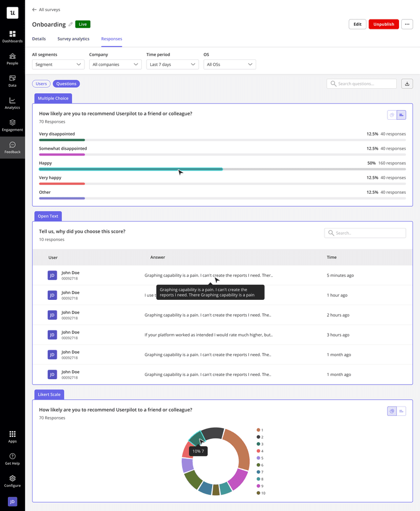Select the Engagement sidebar icon
Screen dimensions: 420x511
coord(12,126)
